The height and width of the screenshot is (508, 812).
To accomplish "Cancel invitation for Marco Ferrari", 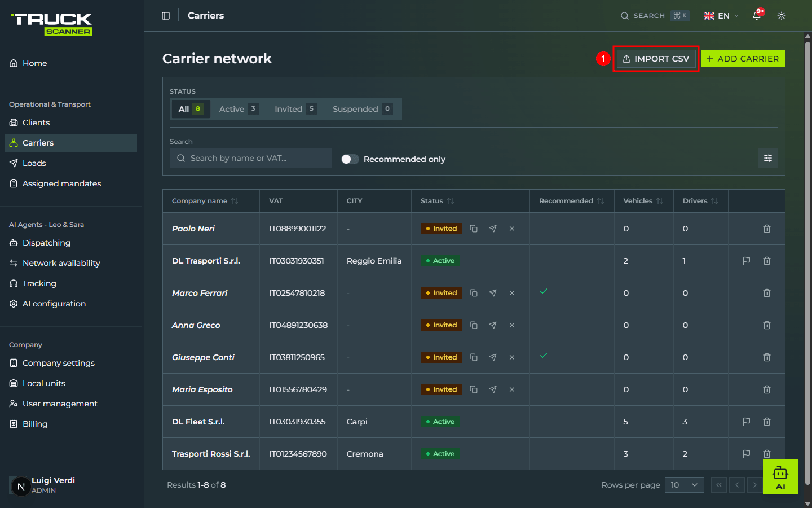I will pos(512,293).
